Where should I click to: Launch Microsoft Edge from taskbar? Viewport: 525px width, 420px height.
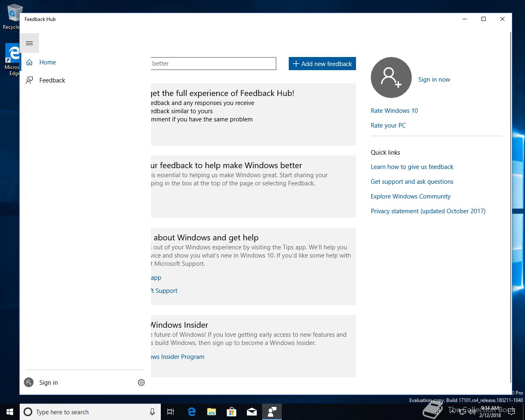(x=191, y=412)
